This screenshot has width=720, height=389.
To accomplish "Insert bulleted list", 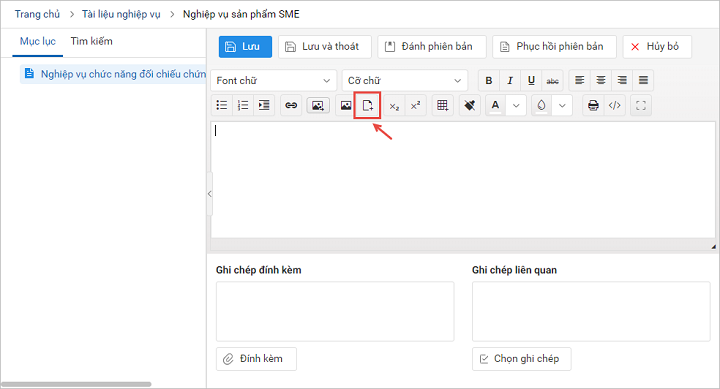I will pyautogui.click(x=222, y=105).
